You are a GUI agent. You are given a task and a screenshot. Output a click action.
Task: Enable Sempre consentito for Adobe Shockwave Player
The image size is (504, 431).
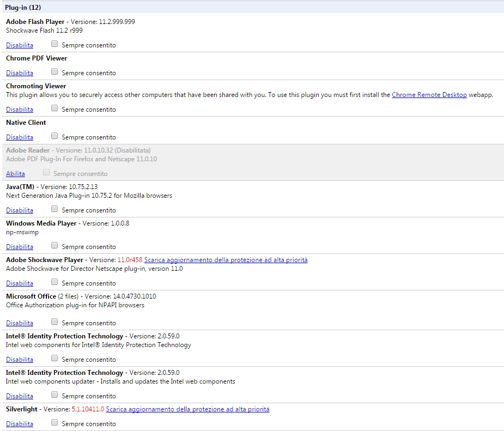pos(54,282)
